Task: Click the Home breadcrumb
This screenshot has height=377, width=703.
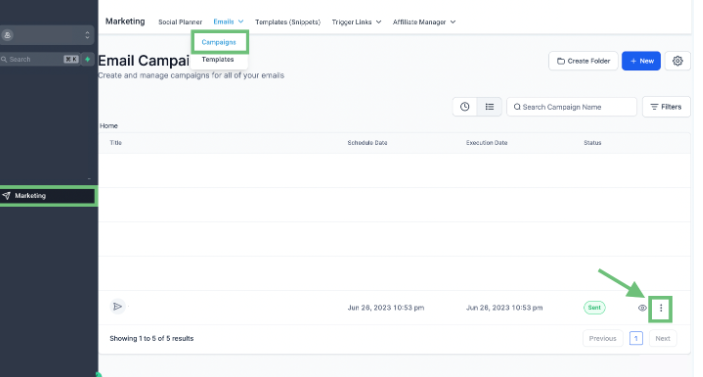Action: coord(108,126)
